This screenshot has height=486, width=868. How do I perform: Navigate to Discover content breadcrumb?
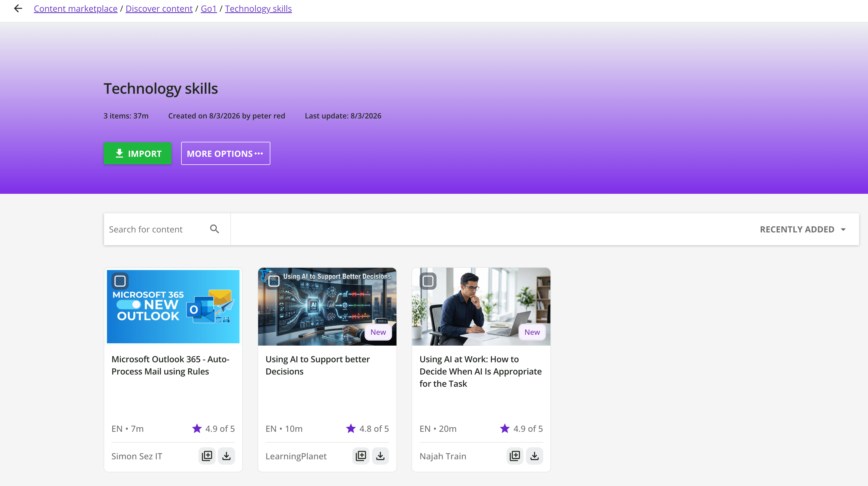(x=159, y=8)
